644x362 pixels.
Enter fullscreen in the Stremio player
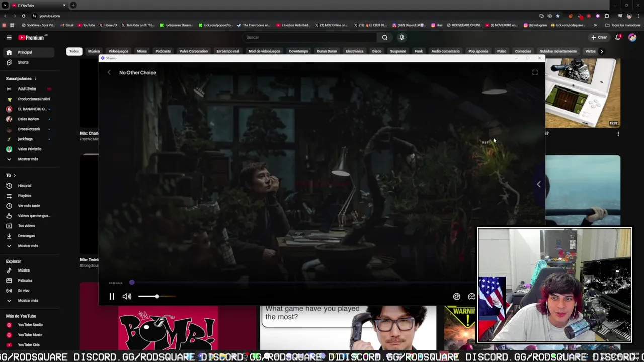[535, 73]
